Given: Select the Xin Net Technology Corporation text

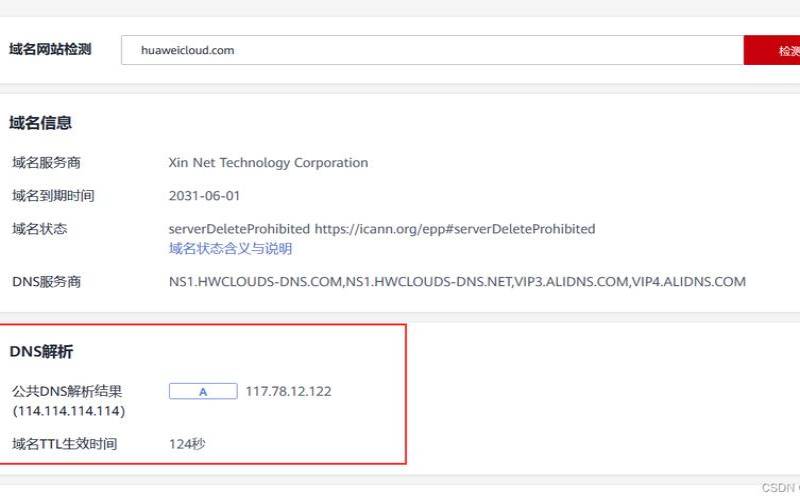Looking at the screenshot, I should pyautogui.click(x=268, y=163).
